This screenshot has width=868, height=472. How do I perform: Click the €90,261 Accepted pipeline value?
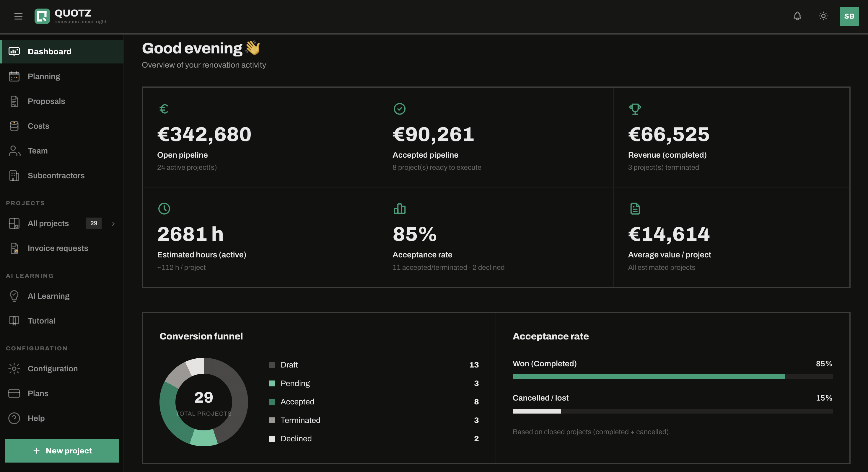(x=433, y=134)
